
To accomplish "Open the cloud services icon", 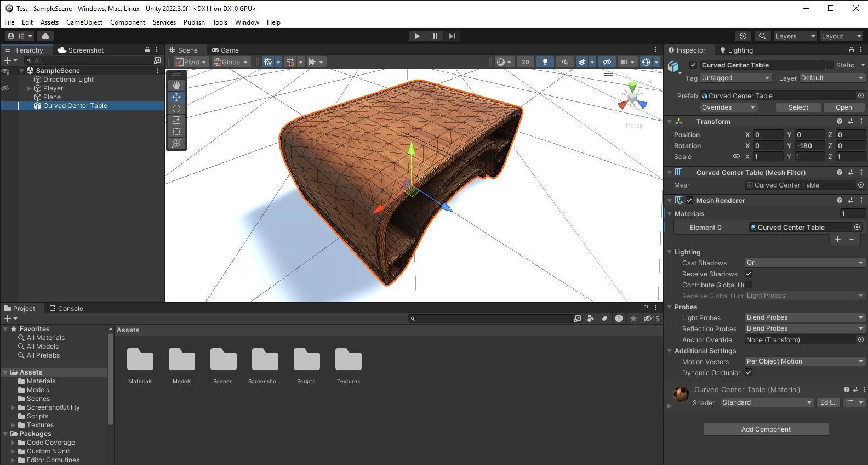I will tap(45, 36).
